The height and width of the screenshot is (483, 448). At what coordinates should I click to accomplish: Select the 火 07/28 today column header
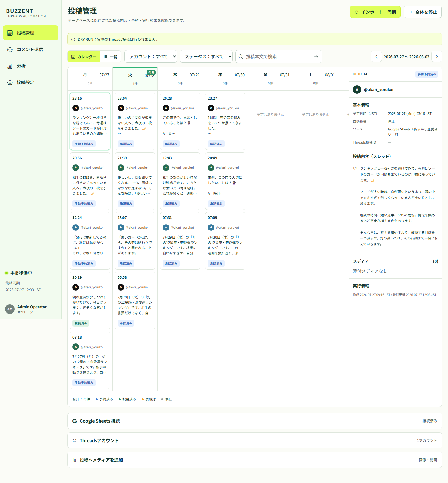point(135,79)
